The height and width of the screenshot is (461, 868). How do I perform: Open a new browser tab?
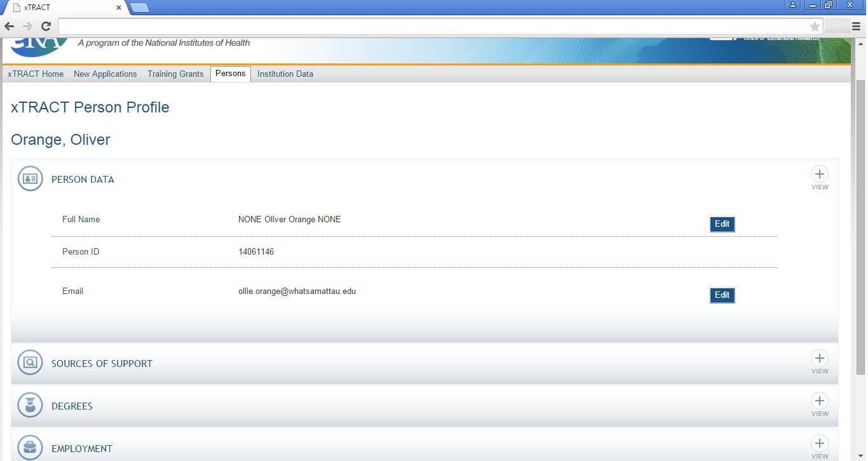140,8
